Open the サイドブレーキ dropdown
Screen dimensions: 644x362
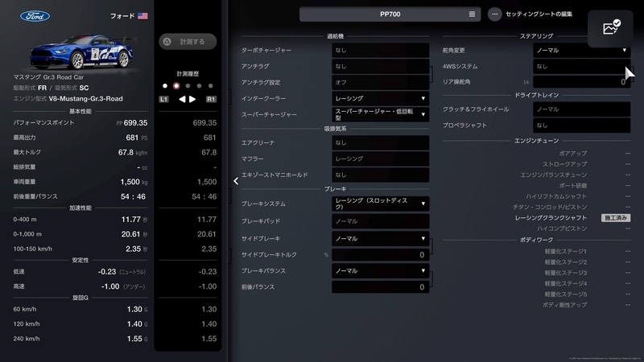pyautogui.click(x=380, y=238)
